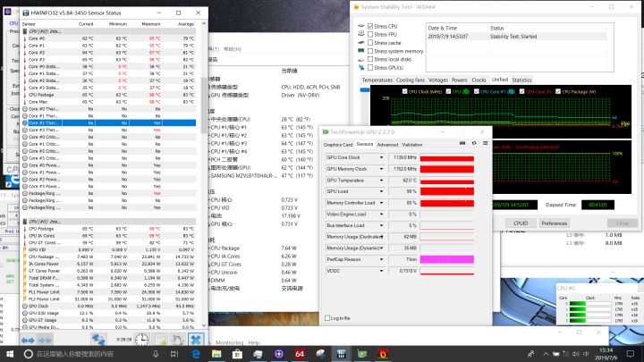Click HWiNFO32 title bar app icon
This screenshot has width=644, height=362.
(x=25, y=13)
